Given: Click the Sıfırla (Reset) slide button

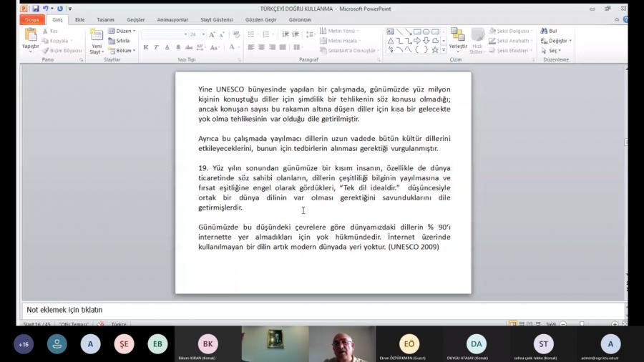Looking at the screenshot, I should (119, 41).
